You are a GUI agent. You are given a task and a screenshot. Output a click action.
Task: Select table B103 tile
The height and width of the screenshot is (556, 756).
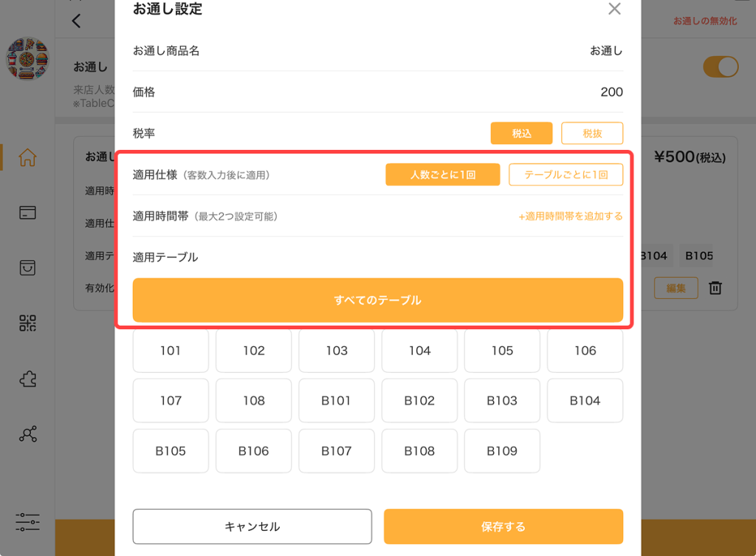[502, 401]
